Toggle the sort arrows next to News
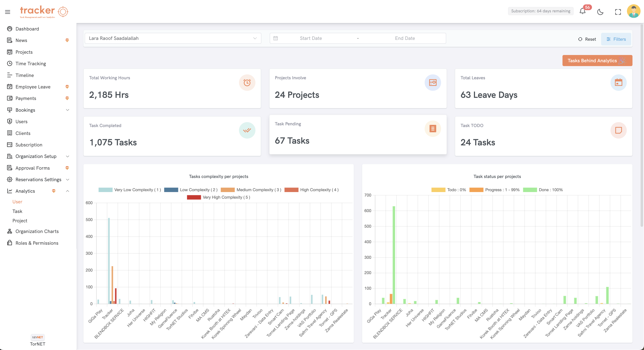This screenshot has width=644, height=350. pyautogui.click(x=67, y=40)
